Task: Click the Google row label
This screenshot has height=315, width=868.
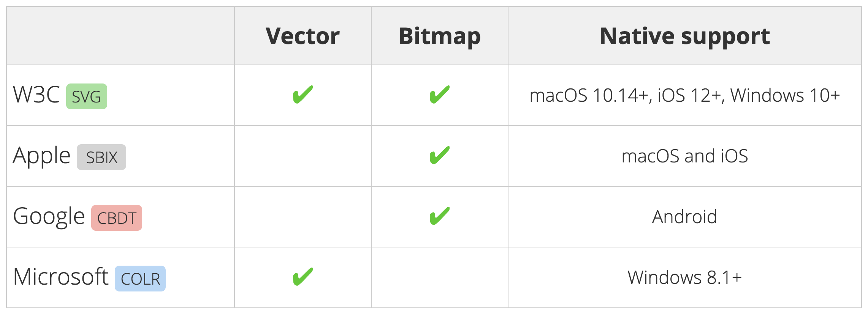Action: 49,216
